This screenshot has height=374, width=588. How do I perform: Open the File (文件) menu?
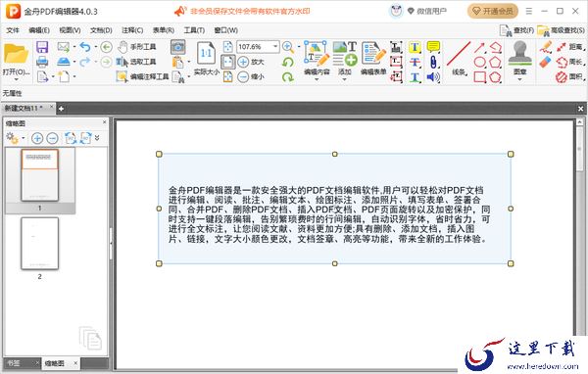(13, 30)
